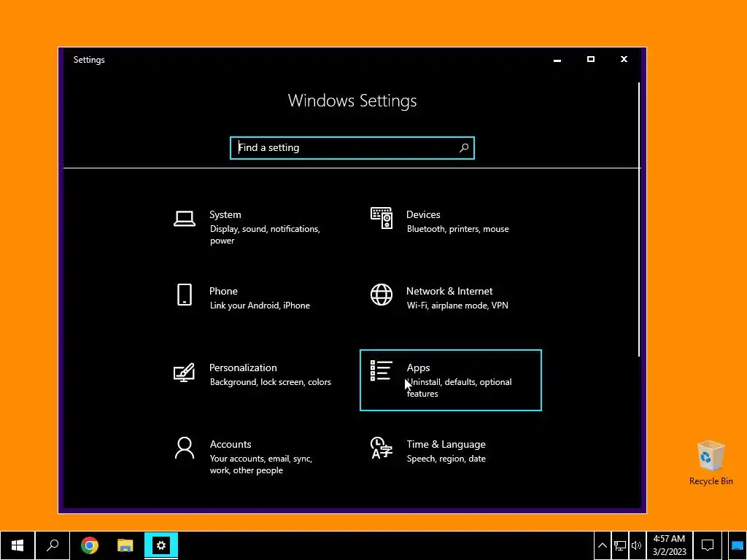747x560 pixels.
Task: Open the Recycle Bin desktop icon
Action: pos(711,462)
